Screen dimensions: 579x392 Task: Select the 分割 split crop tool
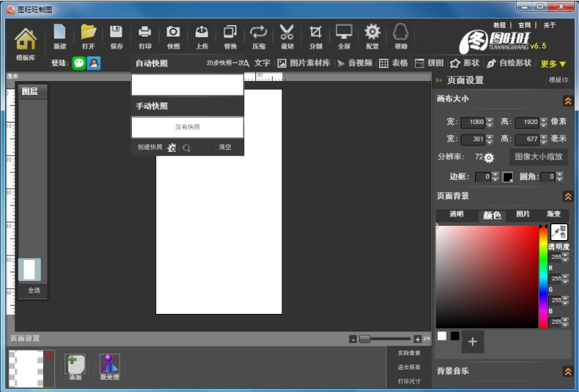[315, 36]
